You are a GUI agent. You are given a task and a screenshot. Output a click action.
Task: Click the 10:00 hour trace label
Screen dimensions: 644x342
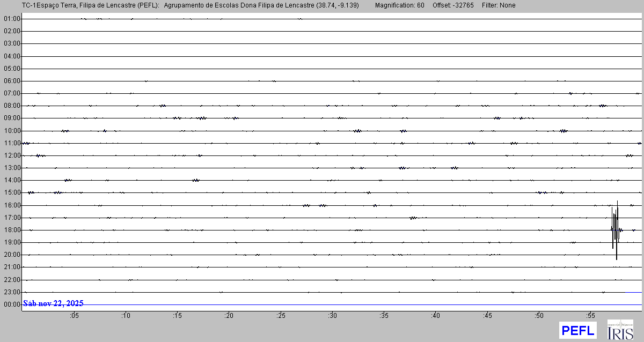[12, 131]
